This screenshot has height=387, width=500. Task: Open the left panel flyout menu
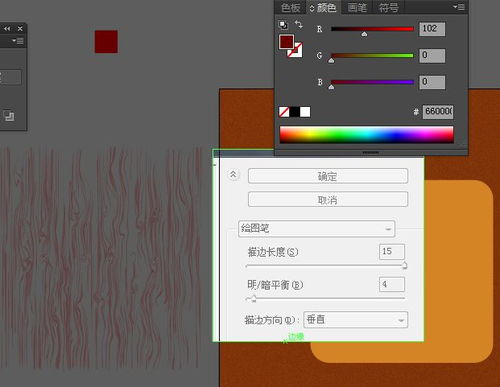pyautogui.click(x=18, y=41)
